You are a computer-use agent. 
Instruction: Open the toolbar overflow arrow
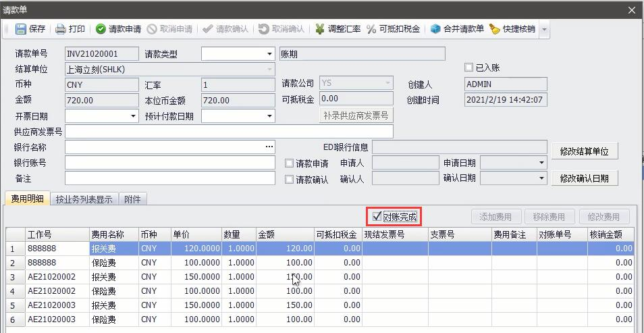tap(544, 30)
